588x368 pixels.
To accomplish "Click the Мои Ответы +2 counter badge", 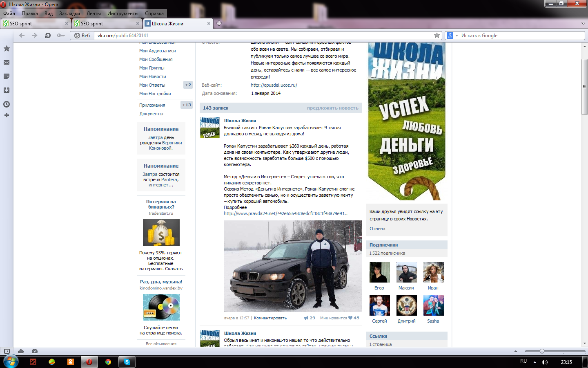I will [x=188, y=85].
